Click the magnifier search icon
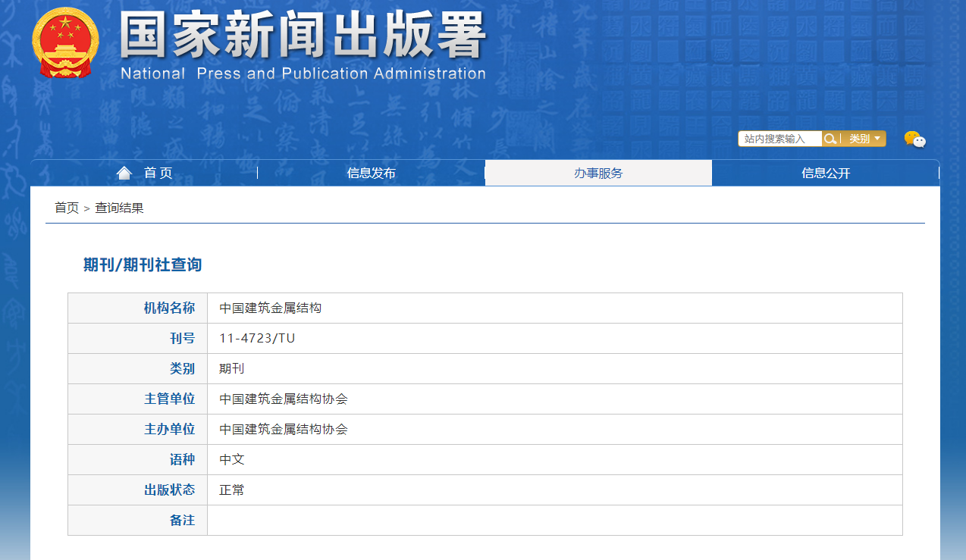Screen dimensions: 966x560 [x=831, y=139]
